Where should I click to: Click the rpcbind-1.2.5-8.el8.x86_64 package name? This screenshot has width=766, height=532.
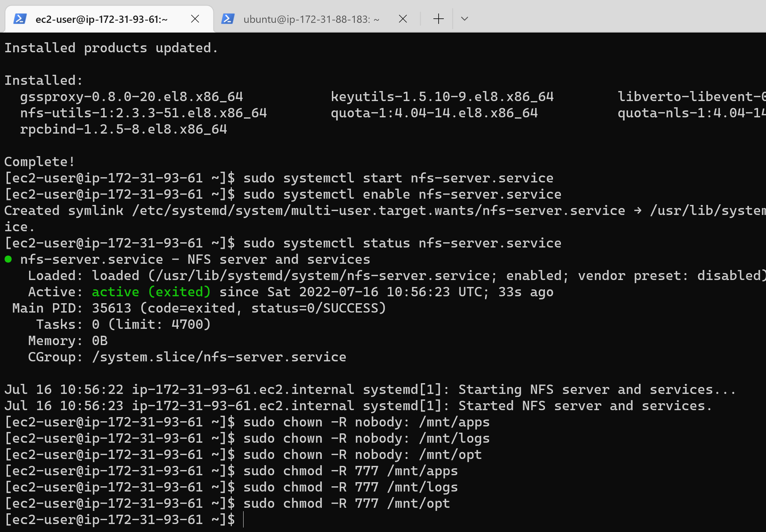pos(123,129)
